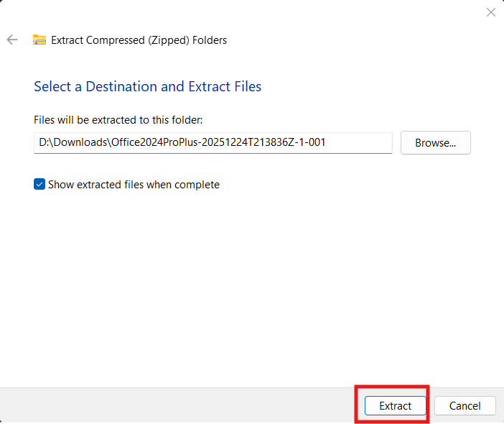The width and height of the screenshot is (504, 424).
Task: Click the 'Files will be extracted to this folder' label
Action: [118, 120]
